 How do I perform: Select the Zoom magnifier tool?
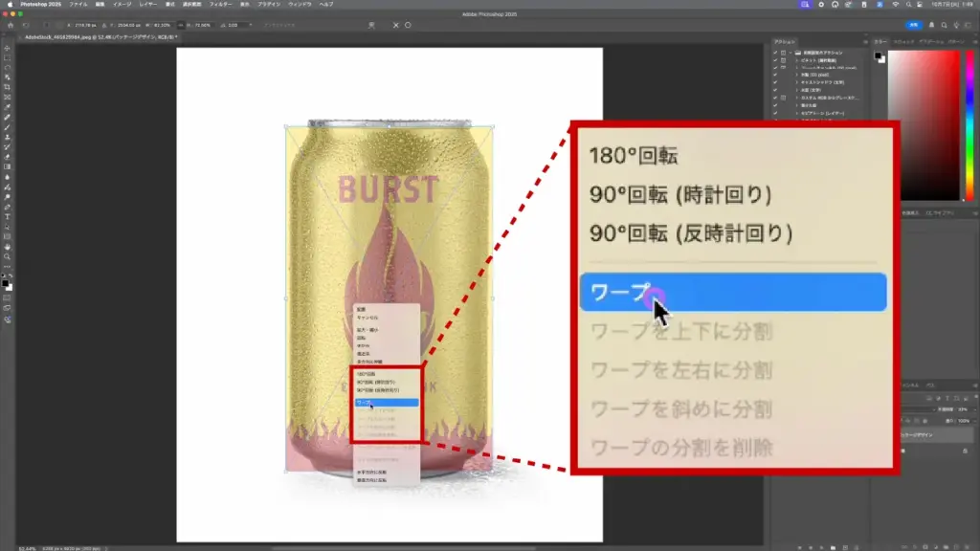tap(7, 256)
